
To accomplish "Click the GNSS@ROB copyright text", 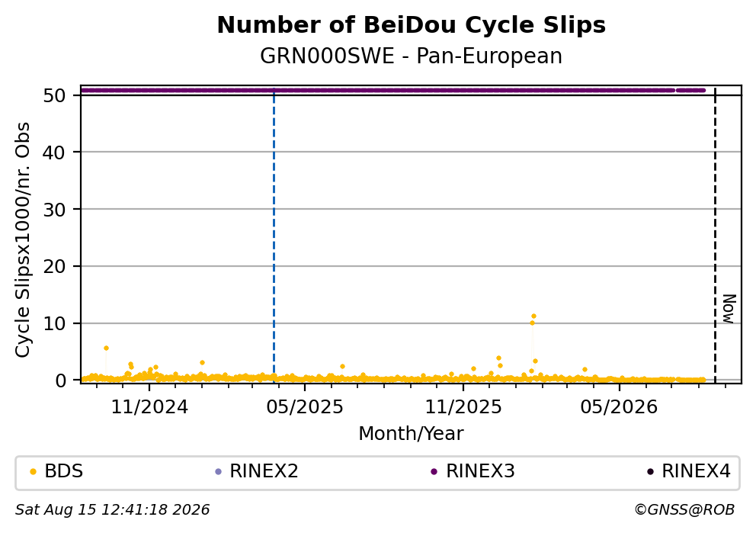I will [x=684, y=510].
